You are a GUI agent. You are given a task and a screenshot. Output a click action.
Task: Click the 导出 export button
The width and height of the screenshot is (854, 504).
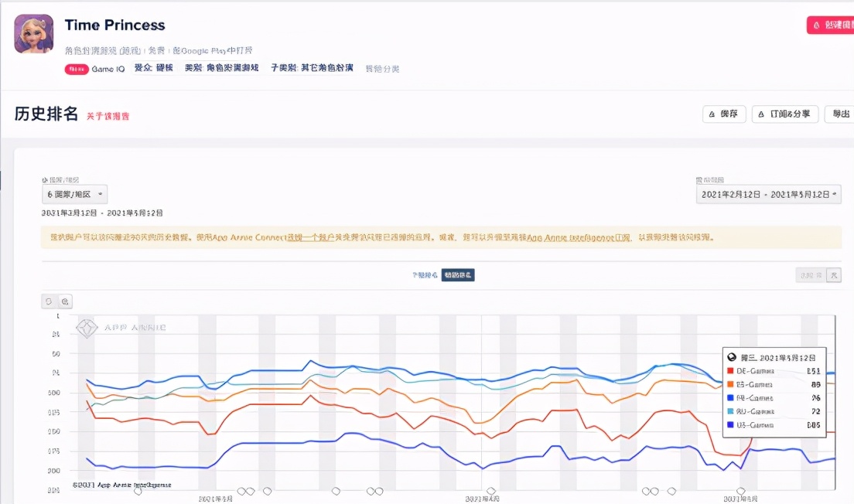click(x=842, y=114)
